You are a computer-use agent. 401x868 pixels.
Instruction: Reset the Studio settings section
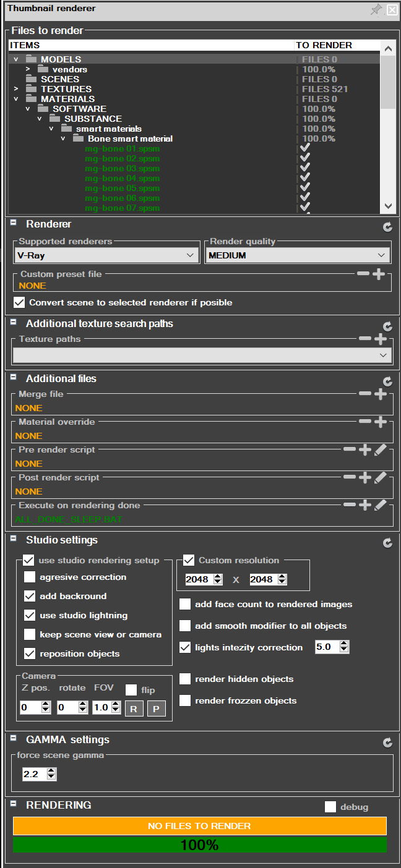click(x=387, y=543)
